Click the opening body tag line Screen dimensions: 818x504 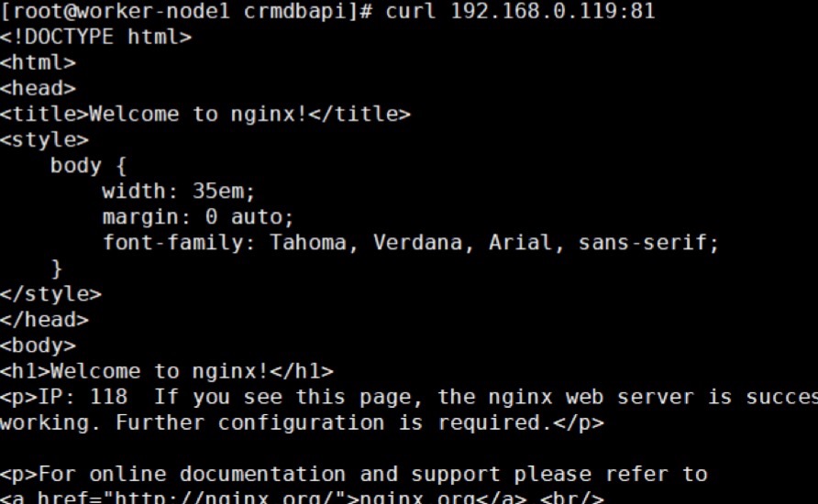tap(38, 345)
